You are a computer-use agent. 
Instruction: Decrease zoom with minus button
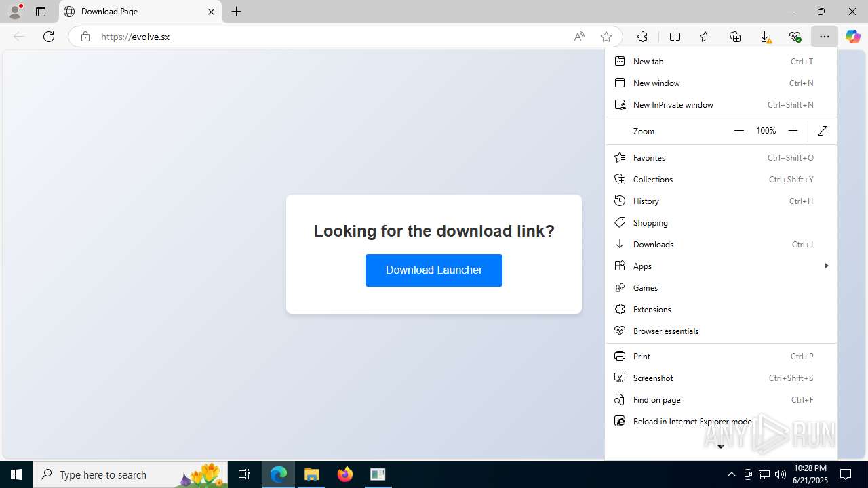coord(739,131)
